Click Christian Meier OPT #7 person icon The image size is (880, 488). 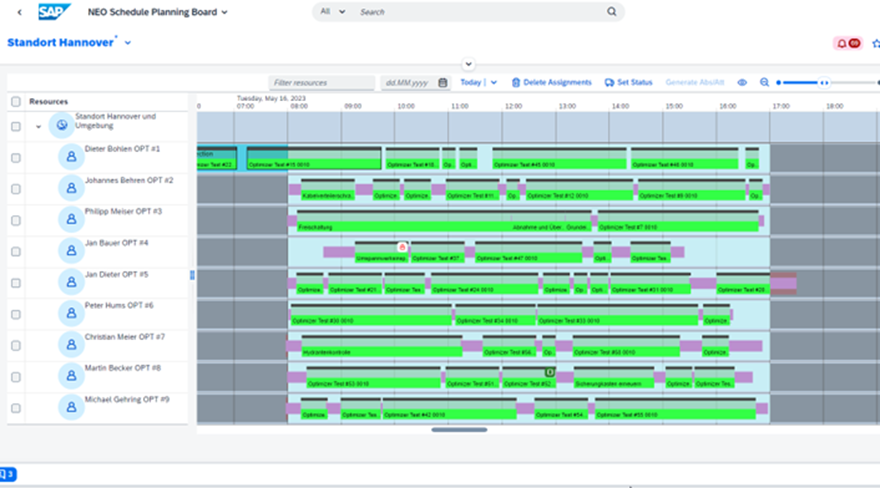(71, 345)
